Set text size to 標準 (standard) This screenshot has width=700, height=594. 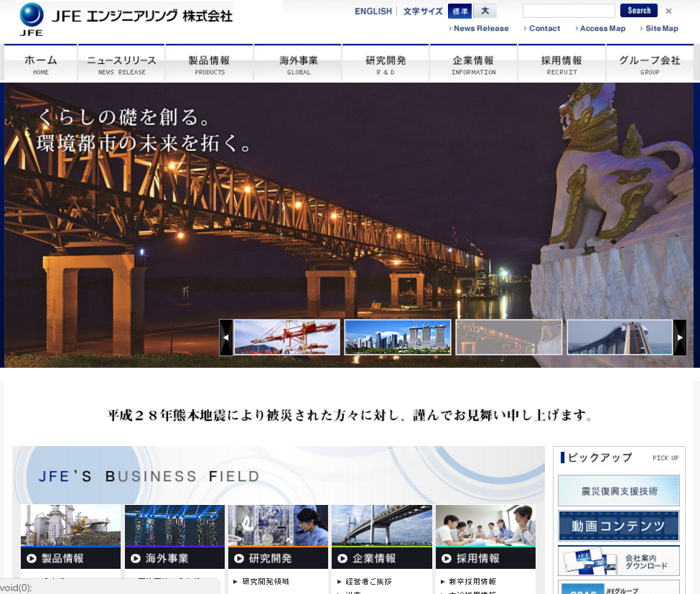click(459, 11)
